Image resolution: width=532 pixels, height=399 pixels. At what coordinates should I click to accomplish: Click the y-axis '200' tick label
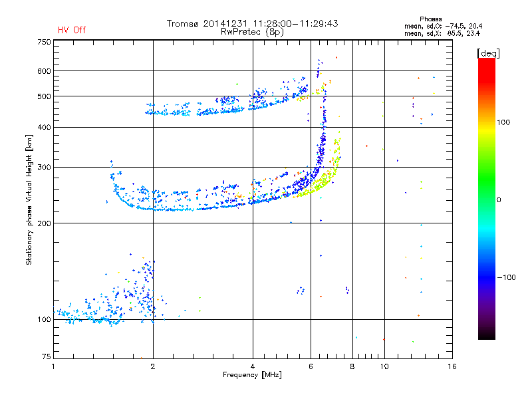tap(44, 223)
